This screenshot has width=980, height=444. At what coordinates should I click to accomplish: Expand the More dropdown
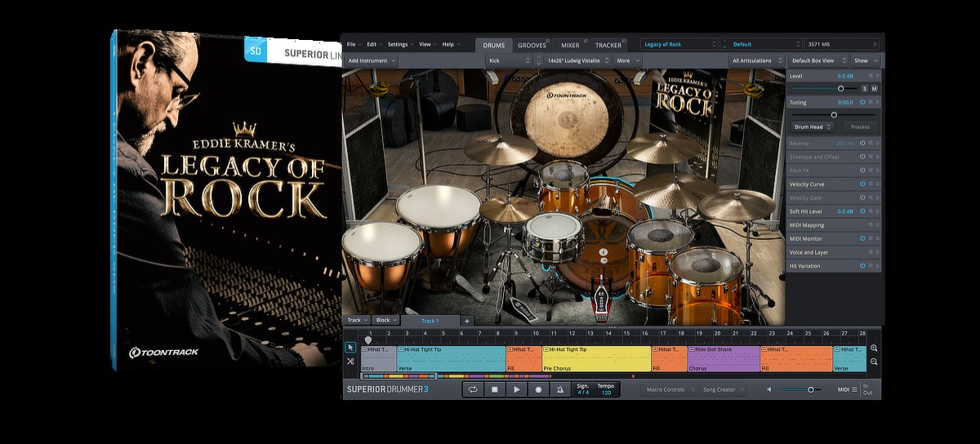tap(628, 60)
